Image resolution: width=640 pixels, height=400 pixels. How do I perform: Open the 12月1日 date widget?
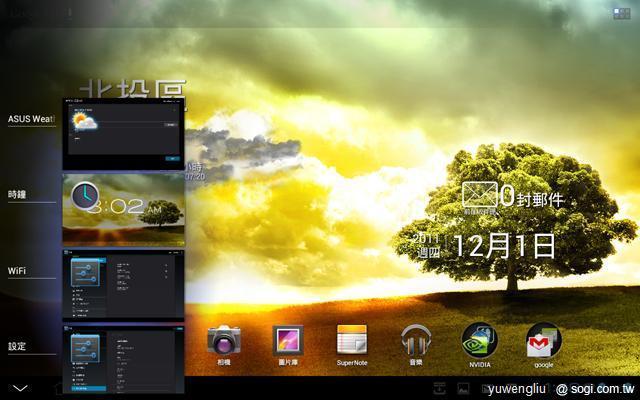(504, 246)
